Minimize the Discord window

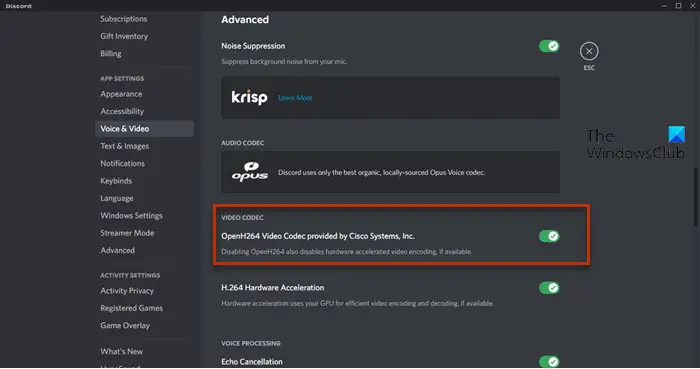(664, 6)
